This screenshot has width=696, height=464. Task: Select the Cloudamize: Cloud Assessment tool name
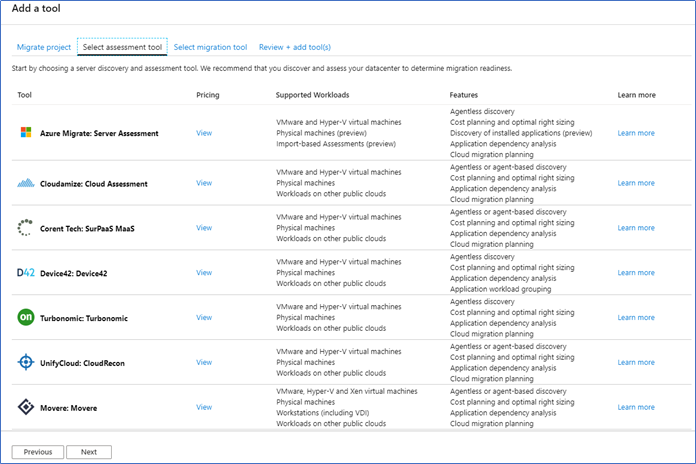click(x=94, y=184)
